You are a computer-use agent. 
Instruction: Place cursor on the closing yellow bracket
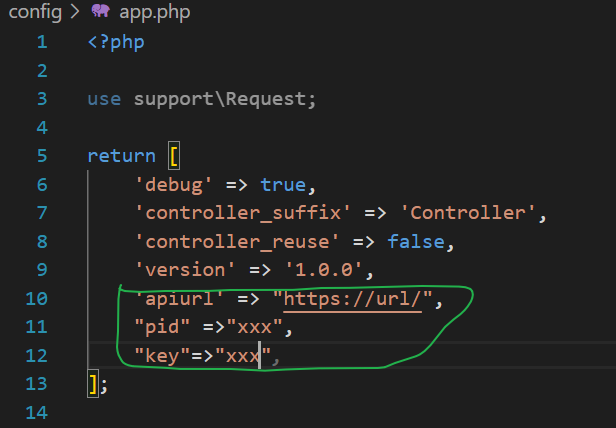[x=93, y=384]
